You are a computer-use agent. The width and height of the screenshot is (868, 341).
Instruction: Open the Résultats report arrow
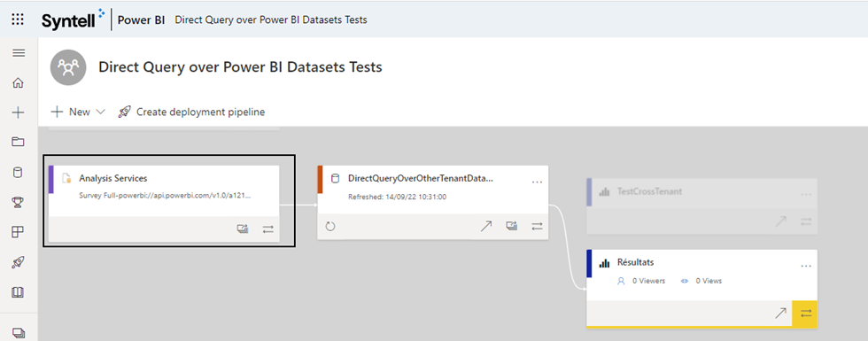click(x=780, y=314)
